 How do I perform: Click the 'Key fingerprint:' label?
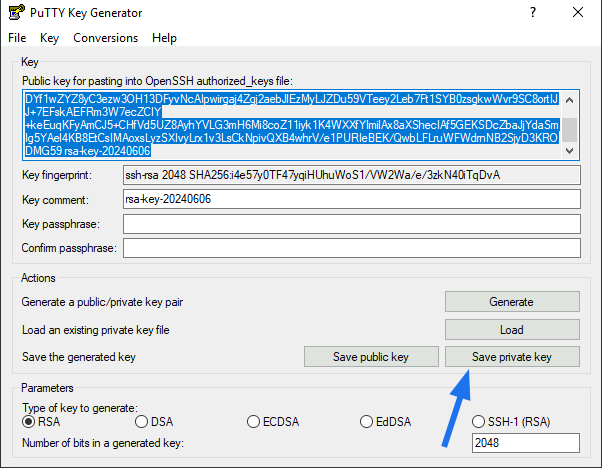tap(57, 175)
